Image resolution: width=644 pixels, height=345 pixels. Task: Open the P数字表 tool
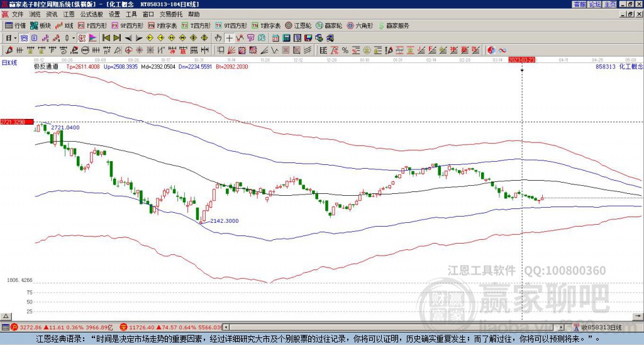point(162,25)
